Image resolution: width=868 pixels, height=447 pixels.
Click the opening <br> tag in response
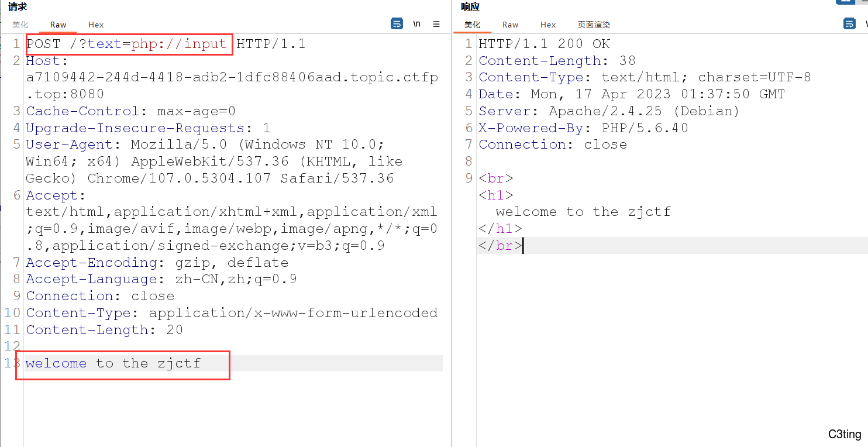(496, 178)
